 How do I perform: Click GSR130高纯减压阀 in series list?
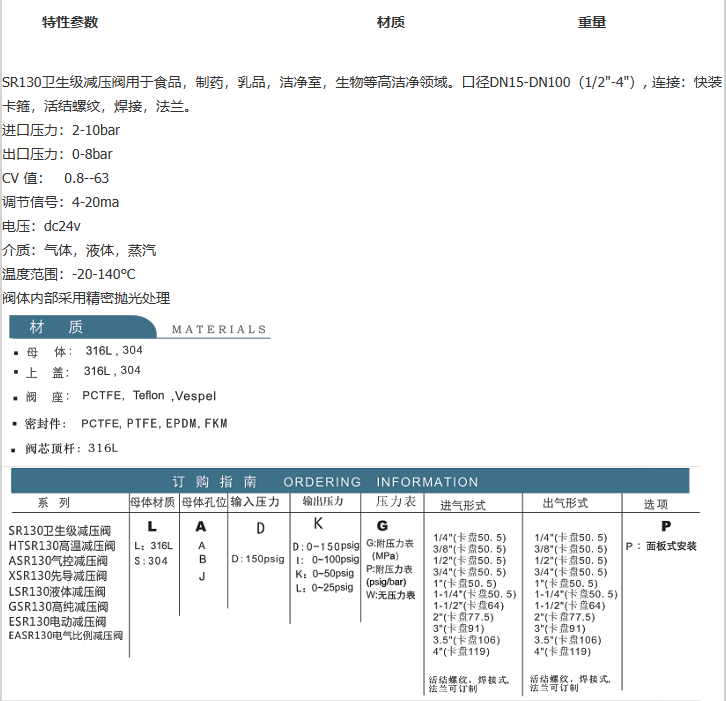tap(58, 607)
